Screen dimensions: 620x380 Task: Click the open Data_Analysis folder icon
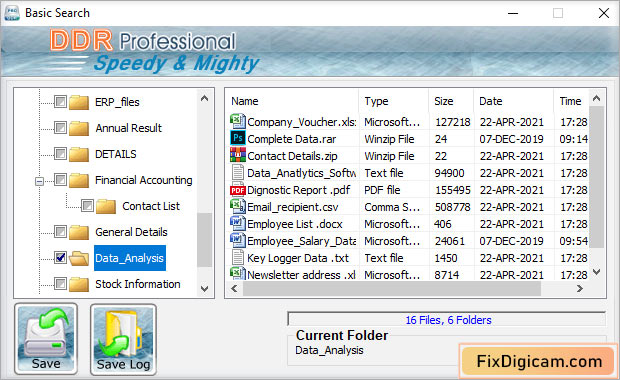click(x=79, y=258)
